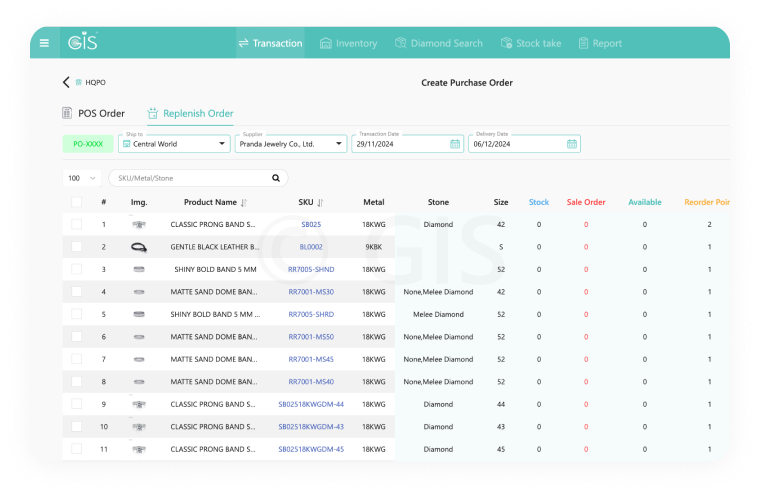Open the 100 rows-per-page dropdown
The width and height of the screenshot is (760, 494).
pyautogui.click(x=82, y=178)
